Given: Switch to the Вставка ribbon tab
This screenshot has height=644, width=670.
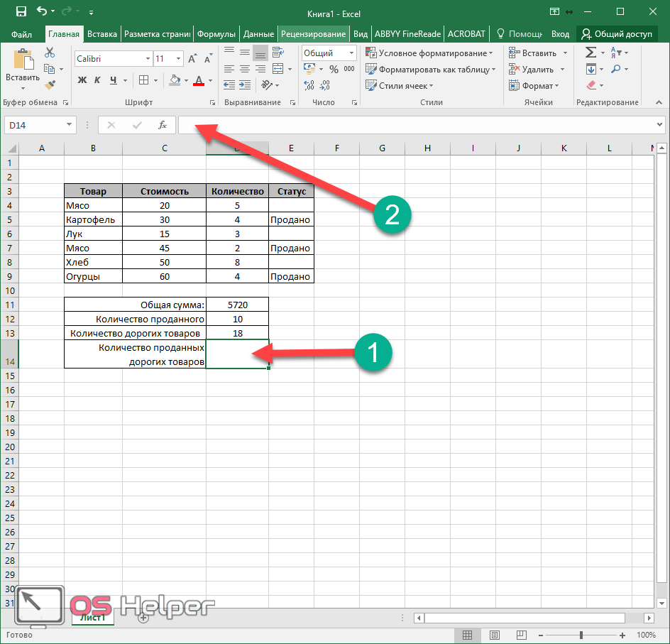Looking at the screenshot, I should (102, 34).
